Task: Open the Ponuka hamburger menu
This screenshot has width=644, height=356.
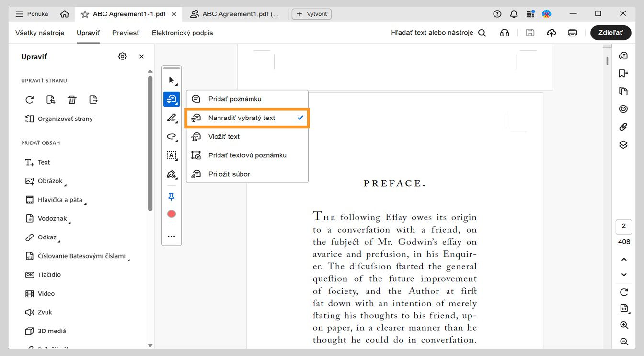Action: [x=32, y=14]
